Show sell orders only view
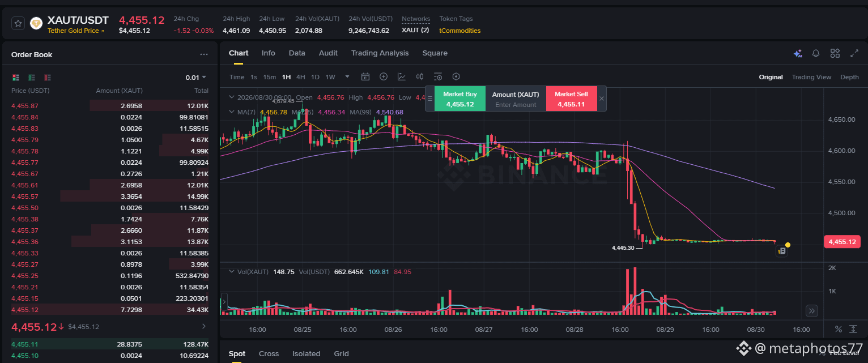868x363 pixels. (48, 77)
